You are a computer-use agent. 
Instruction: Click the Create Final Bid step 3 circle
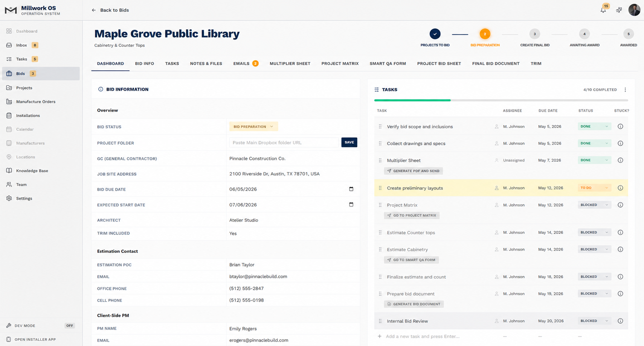[535, 34]
